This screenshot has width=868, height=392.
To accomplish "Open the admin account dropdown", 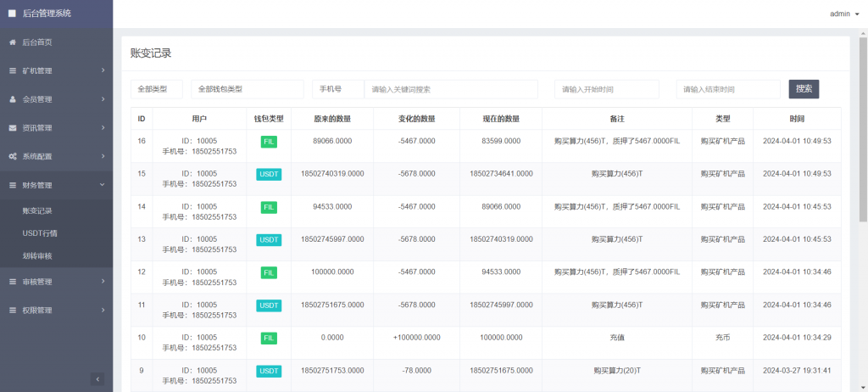I will click(x=844, y=14).
